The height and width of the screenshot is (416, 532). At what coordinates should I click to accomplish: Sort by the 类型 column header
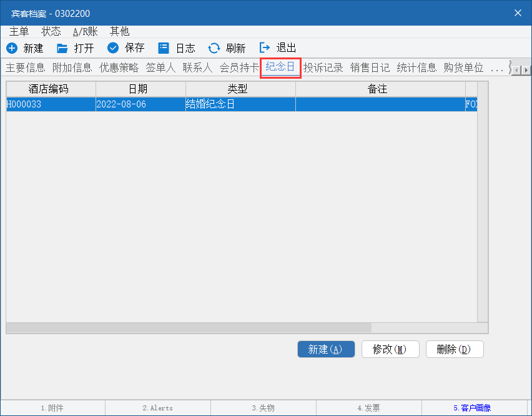240,89
